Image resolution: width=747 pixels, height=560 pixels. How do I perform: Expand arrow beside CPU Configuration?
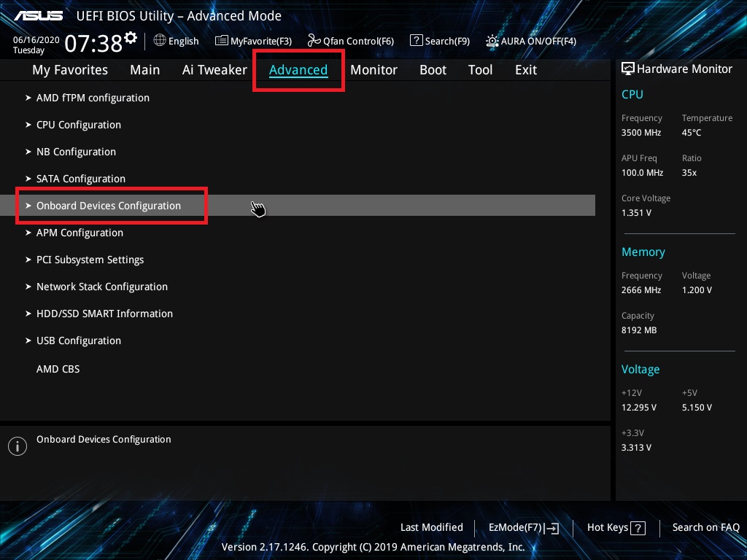28,125
